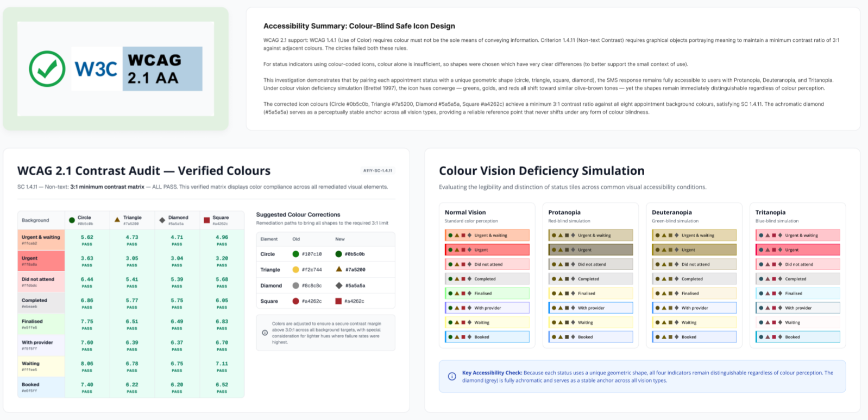The image size is (868, 420).
Task: Click the 5.62 contrast value
Action: coord(87,237)
